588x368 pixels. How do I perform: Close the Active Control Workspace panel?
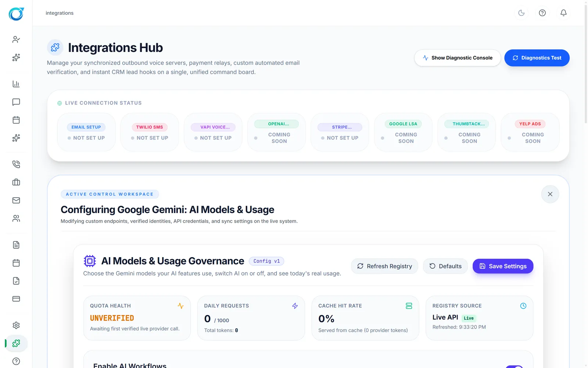tap(550, 194)
